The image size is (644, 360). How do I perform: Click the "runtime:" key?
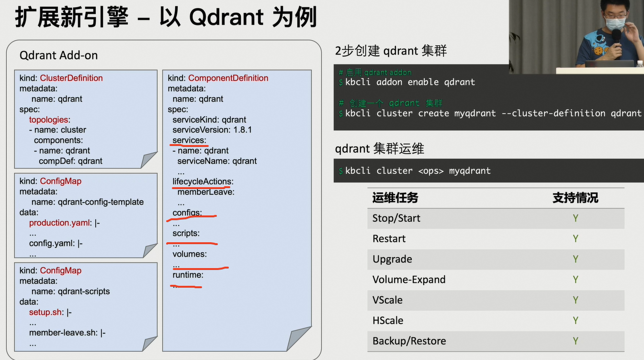[188, 275]
